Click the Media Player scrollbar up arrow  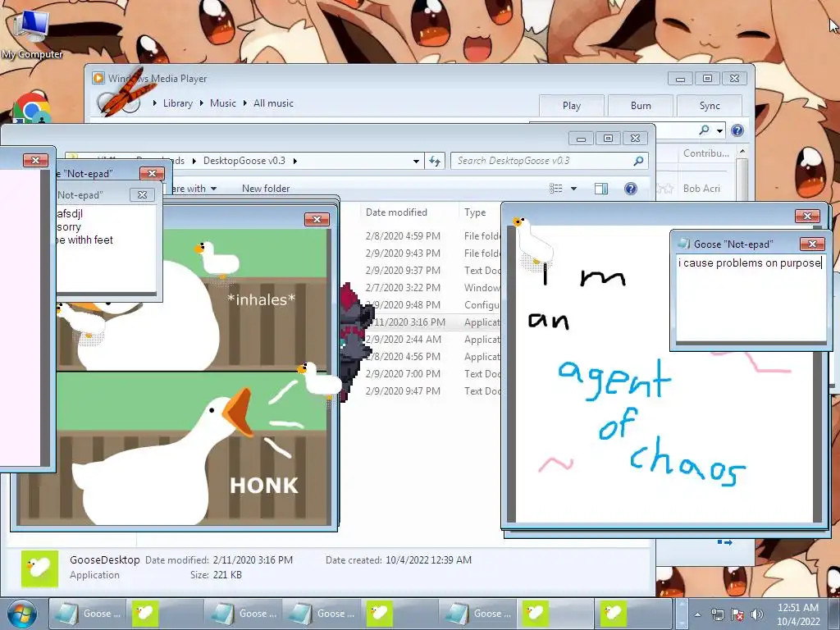742,152
